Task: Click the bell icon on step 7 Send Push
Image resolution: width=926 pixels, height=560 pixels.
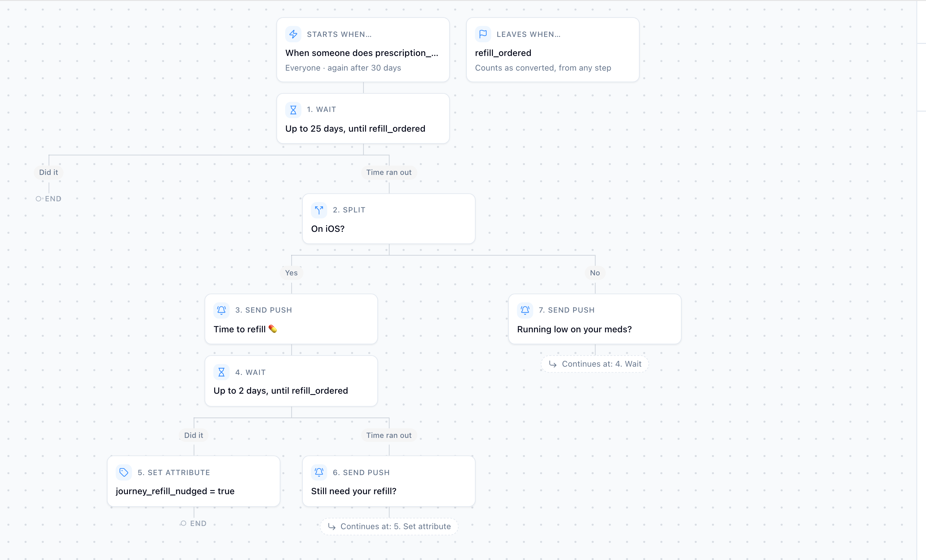Action: coord(525,310)
